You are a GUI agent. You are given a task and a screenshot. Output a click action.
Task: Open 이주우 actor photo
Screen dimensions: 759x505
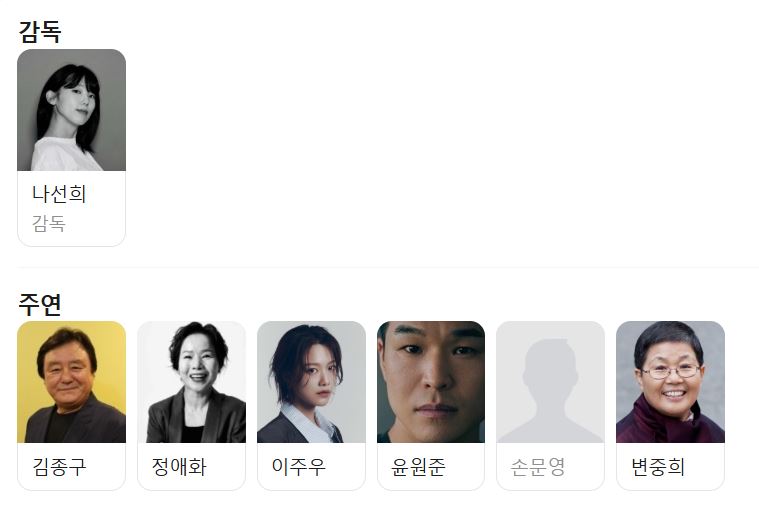[x=311, y=382]
